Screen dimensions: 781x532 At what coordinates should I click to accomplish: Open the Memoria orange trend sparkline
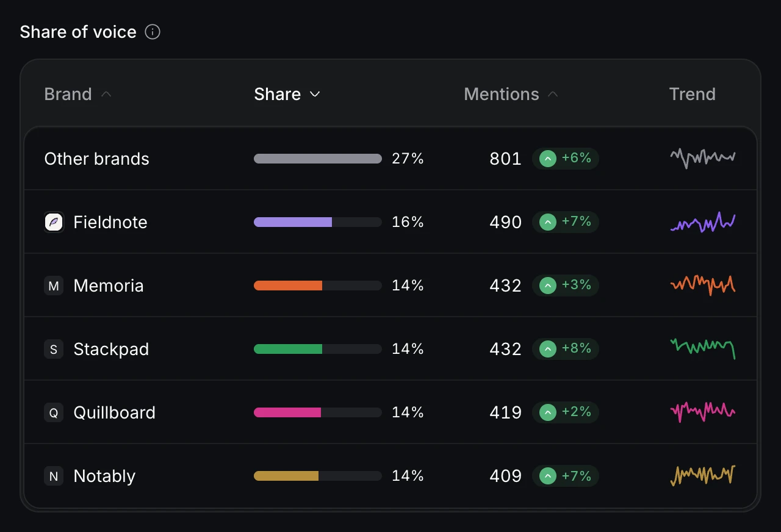click(703, 285)
